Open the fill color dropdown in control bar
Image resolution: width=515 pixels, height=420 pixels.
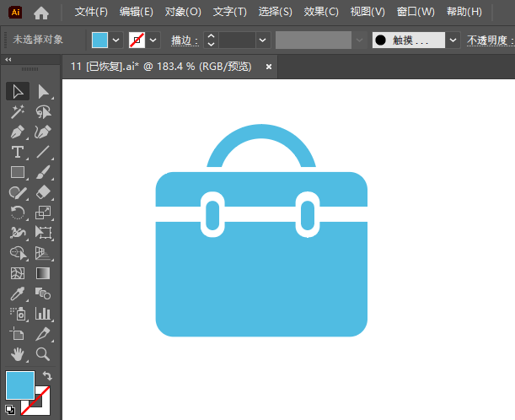pos(115,40)
